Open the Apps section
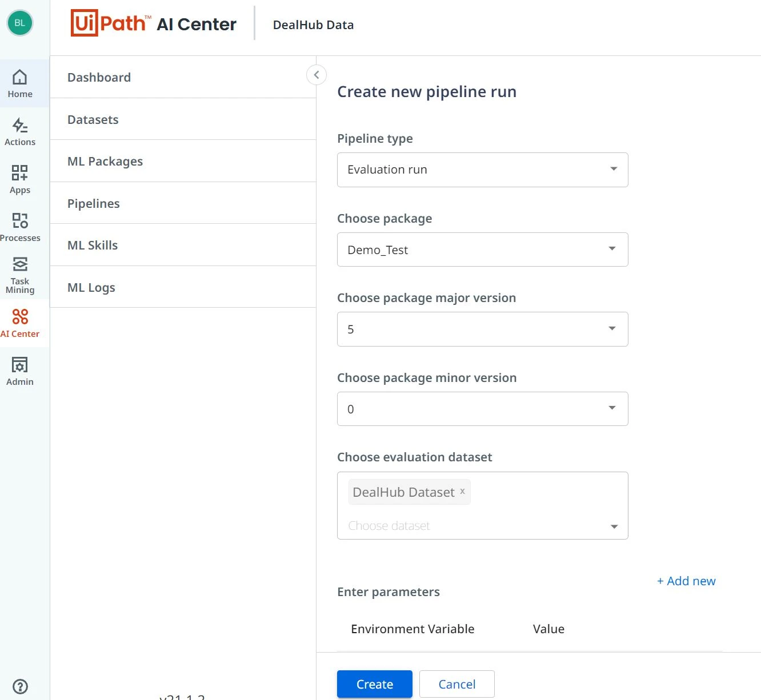761x700 pixels. pyautogui.click(x=20, y=180)
